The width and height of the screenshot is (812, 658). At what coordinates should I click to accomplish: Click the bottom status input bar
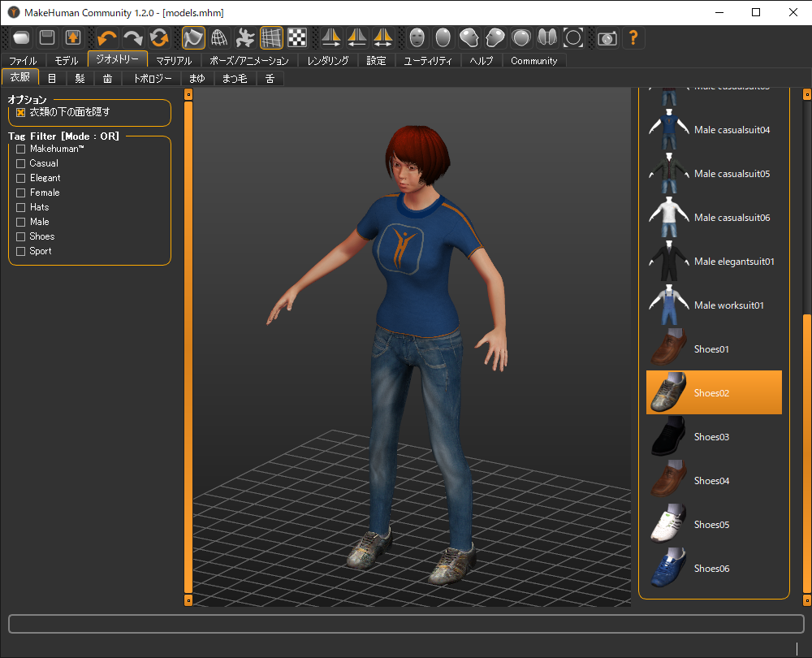[x=406, y=623]
